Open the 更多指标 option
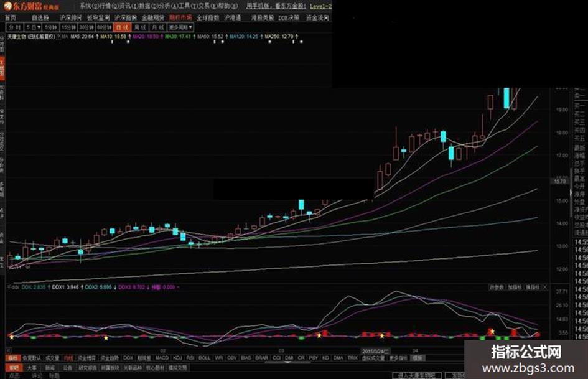Viewport: 588px width, 379px height. (398, 358)
